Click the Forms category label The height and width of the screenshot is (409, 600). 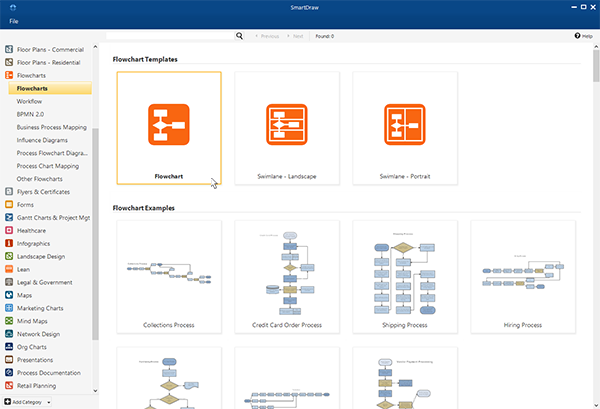(x=25, y=205)
